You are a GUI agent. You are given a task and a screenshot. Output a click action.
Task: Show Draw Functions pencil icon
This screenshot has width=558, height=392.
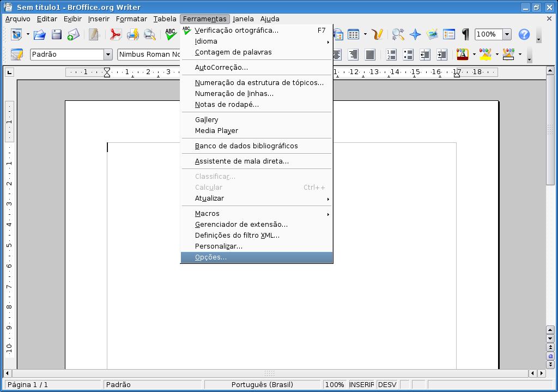coord(377,34)
